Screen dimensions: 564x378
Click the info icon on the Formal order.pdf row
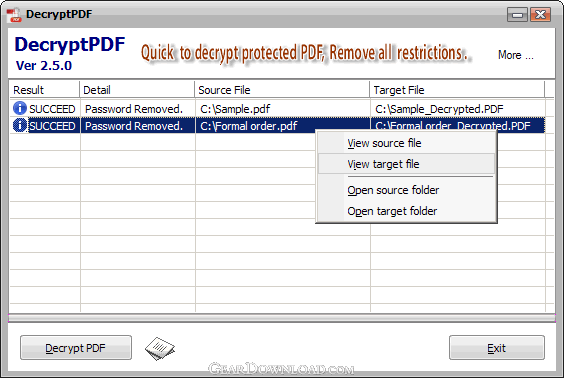(20, 125)
